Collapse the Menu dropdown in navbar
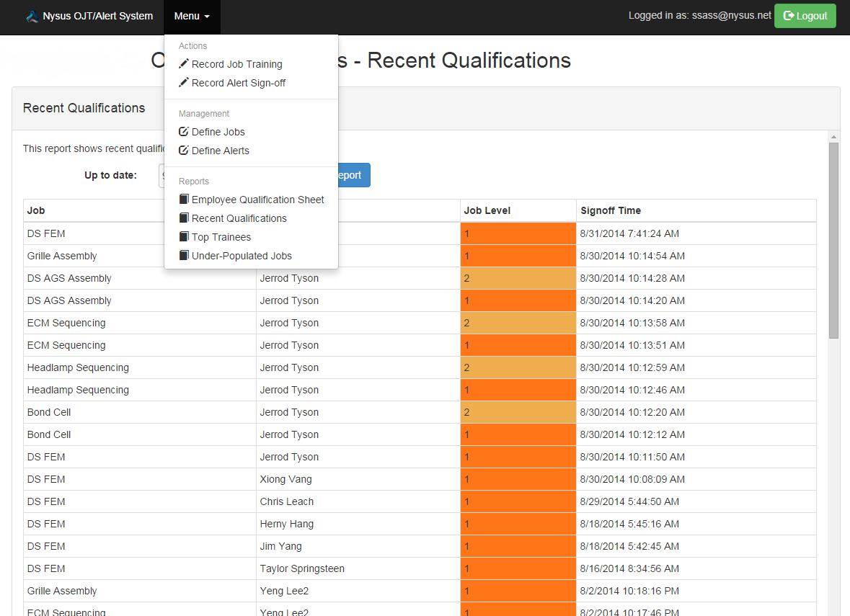The width and height of the screenshot is (850, 616). click(192, 17)
